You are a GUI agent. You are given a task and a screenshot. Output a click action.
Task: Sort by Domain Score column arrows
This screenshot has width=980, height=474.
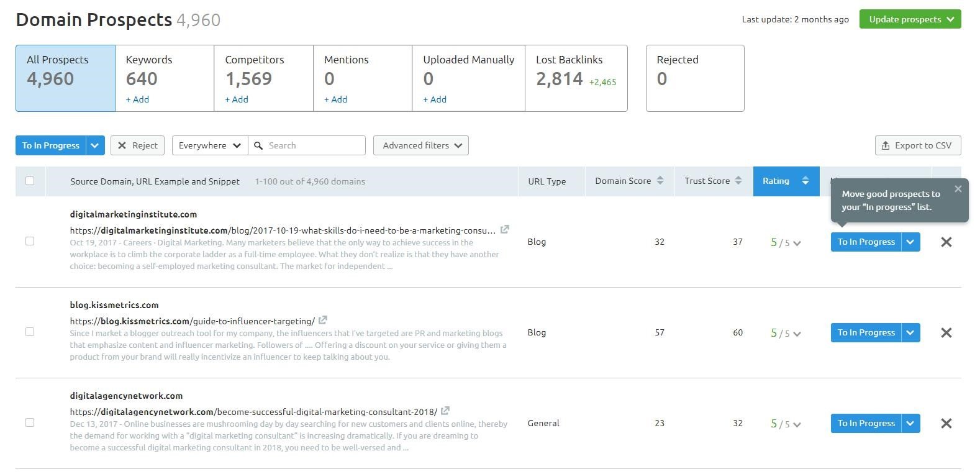point(660,181)
